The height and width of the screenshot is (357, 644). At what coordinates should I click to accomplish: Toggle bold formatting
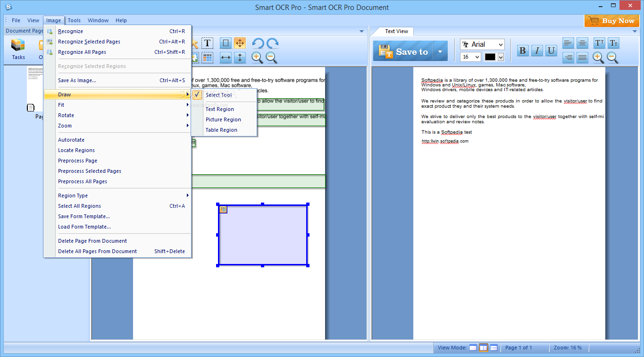click(523, 51)
